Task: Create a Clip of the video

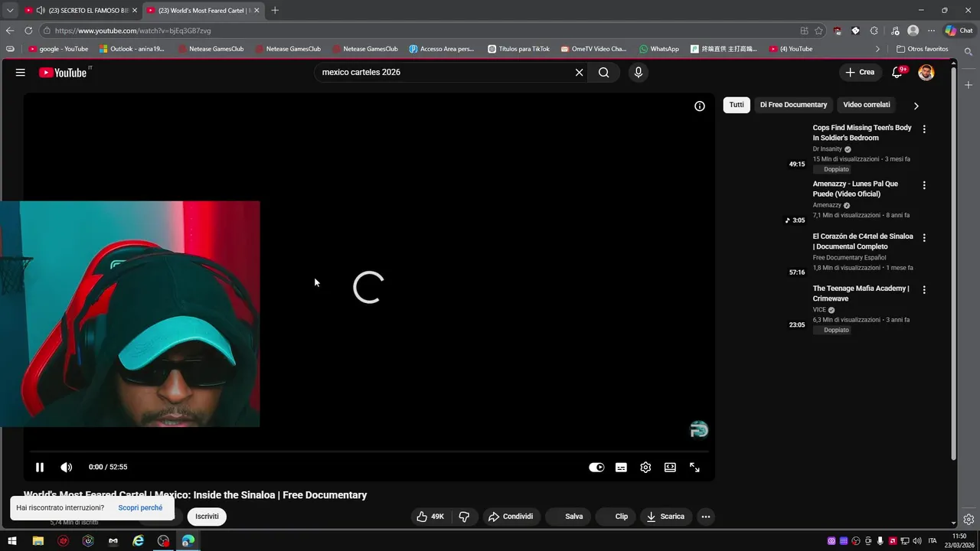Action: (x=616, y=517)
